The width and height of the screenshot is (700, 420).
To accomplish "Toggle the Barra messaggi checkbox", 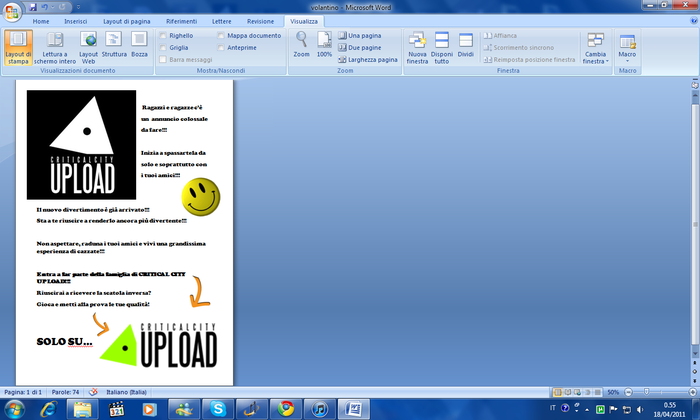I will 186,59.
